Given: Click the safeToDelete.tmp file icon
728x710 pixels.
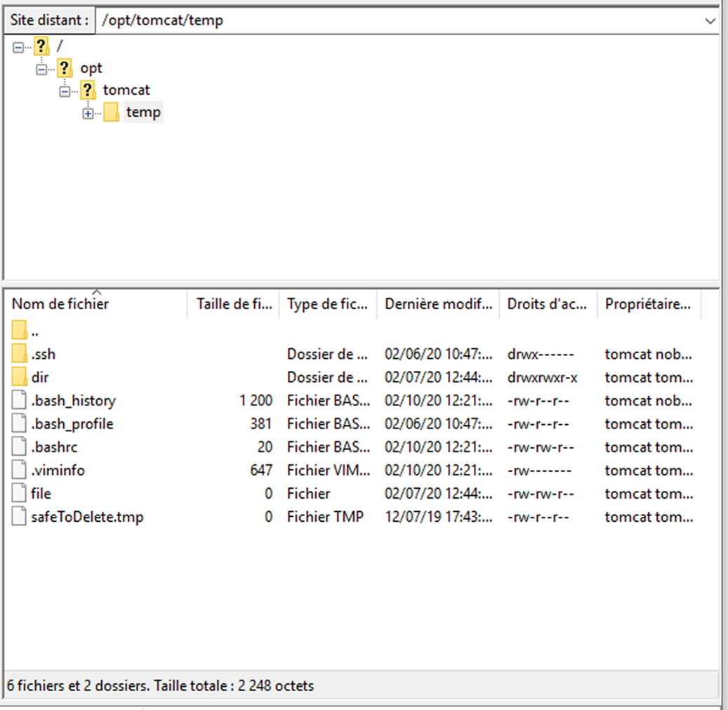Looking at the screenshot, I should [20, 517].
